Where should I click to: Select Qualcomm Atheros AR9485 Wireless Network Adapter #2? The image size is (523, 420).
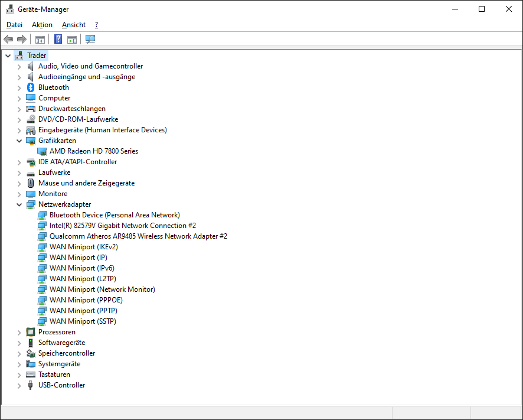tap(138, 236)
